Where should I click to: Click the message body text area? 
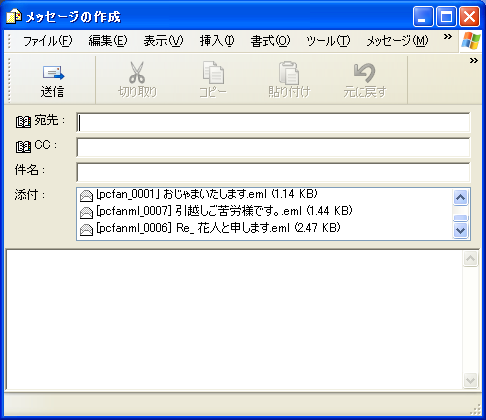coord(234,319)
